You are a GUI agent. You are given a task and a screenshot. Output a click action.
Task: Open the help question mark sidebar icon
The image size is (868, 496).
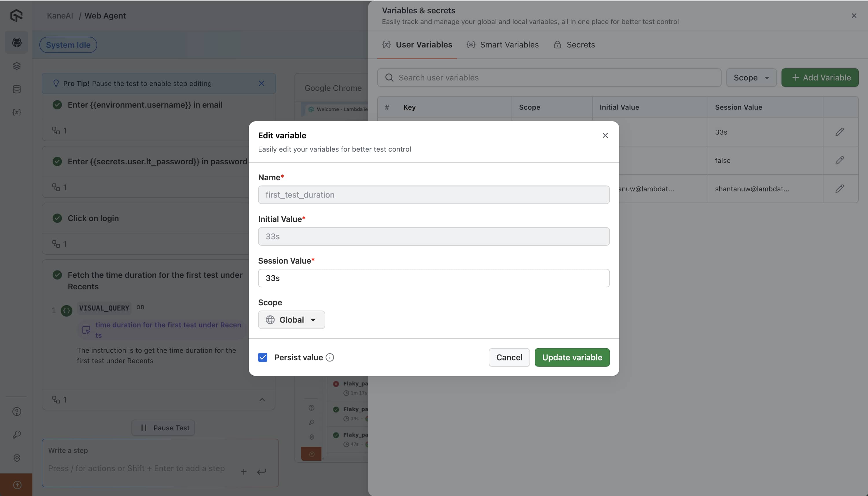pos(17,412)
